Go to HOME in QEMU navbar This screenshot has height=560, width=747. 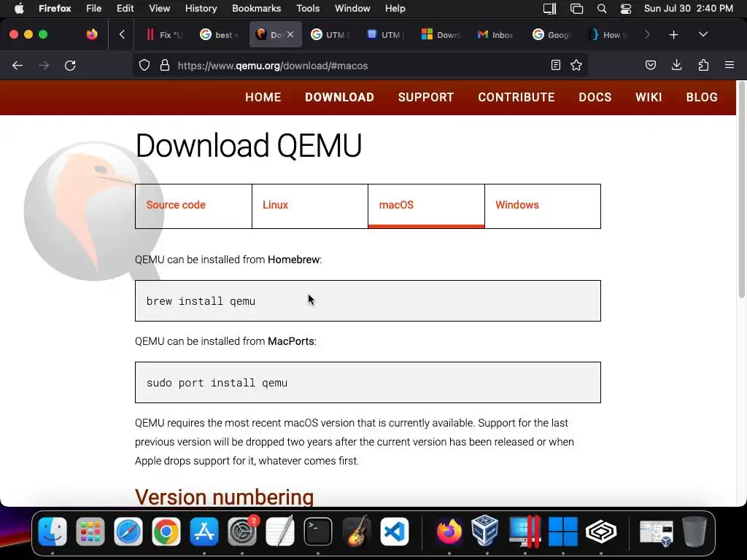263,97
